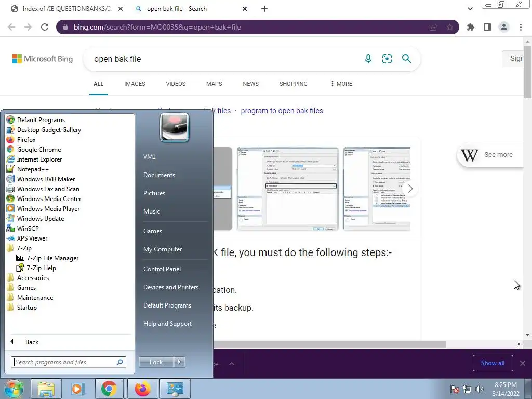Follow 'program to open bak files' link
Viewport: 532px width, 399px height.
point(282,111)
